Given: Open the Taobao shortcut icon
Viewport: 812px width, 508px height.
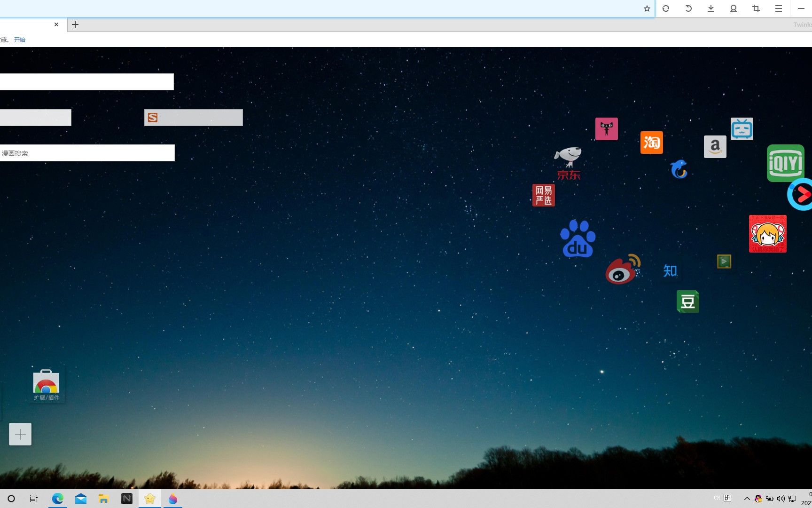Looking at the screenshot, I should (651, 143).
